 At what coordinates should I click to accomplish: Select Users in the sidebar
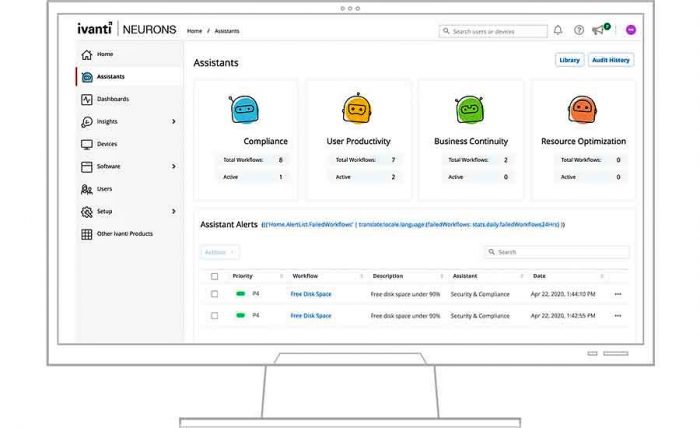[104, 189]
